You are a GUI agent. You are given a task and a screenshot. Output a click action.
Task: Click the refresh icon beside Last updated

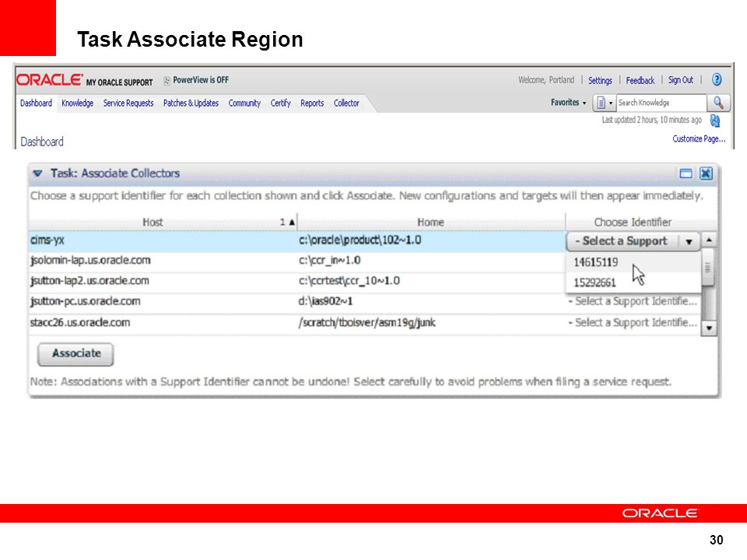point(714,121)
